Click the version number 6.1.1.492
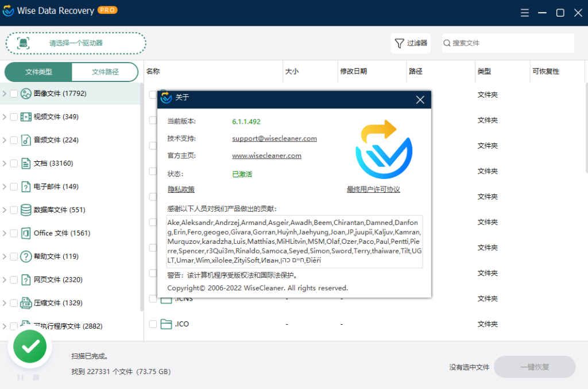The image size is (588, 389). 246,122
